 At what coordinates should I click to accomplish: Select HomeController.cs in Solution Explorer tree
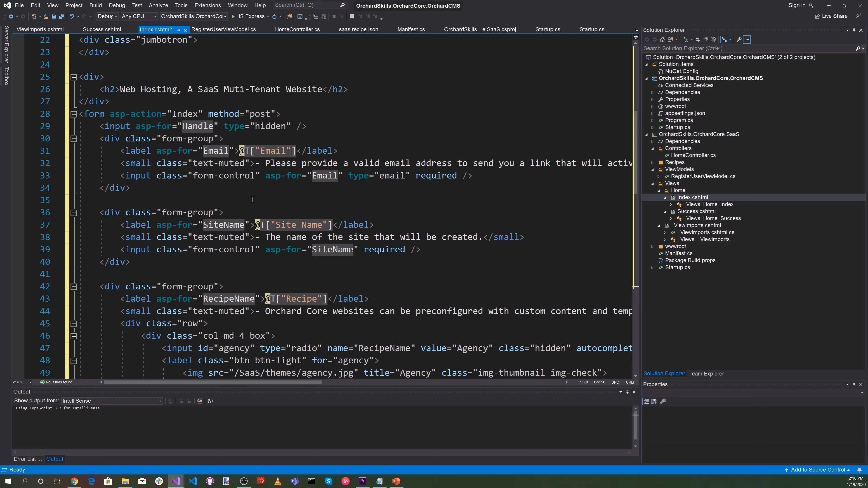pos(693,155)
